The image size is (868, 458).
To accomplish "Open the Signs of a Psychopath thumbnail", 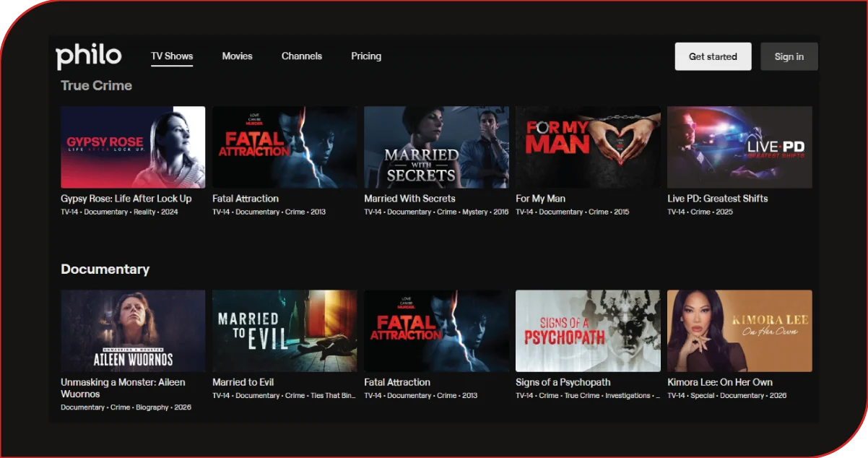I will pyautogui.click(x=588, y=331).
